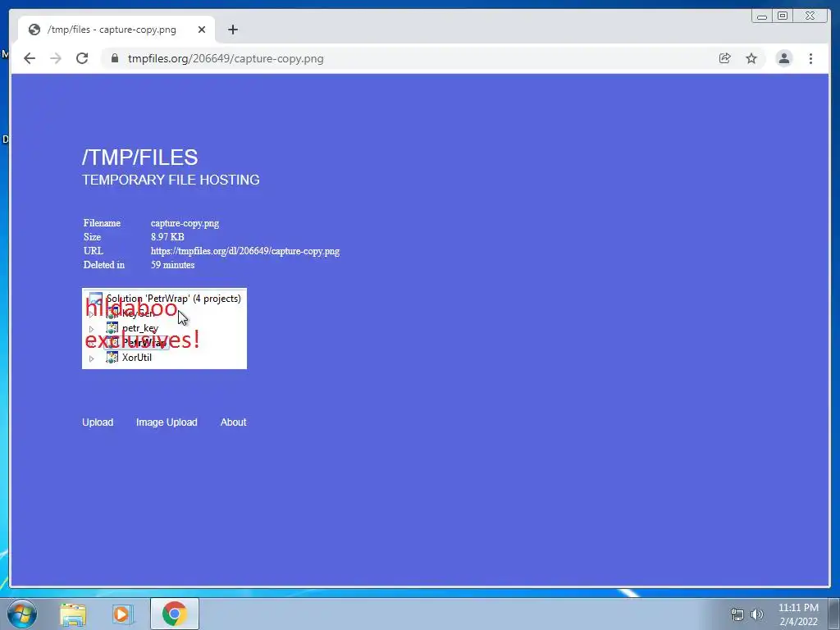Go to Upload page

tap(98, 422)
